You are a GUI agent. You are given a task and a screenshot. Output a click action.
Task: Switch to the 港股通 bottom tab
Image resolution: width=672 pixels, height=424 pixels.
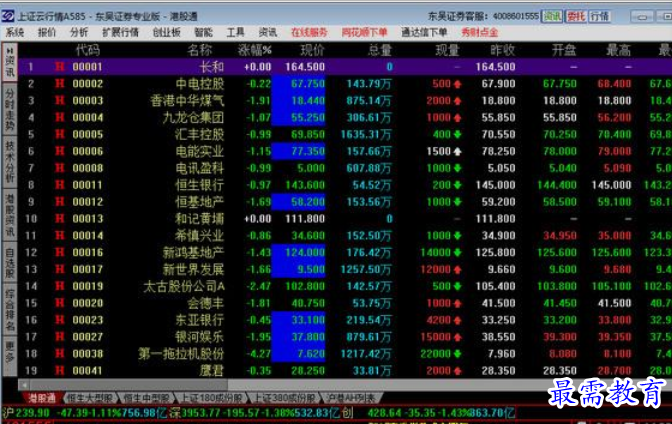coord(42,398)
